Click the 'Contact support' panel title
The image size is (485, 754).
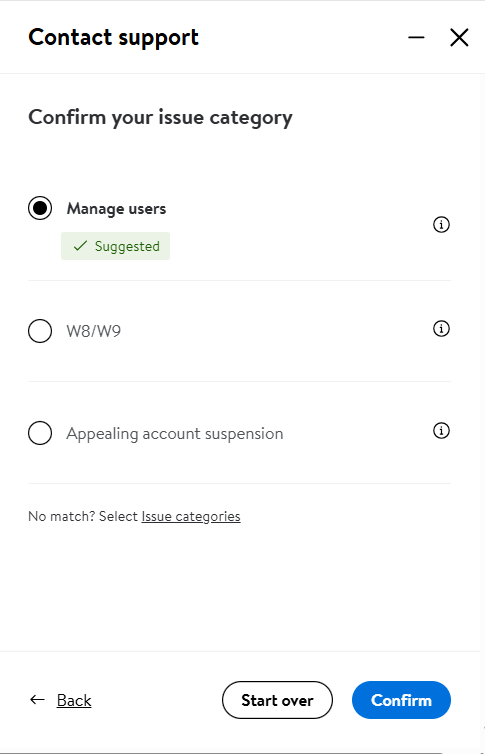click(x=113, y=38)
